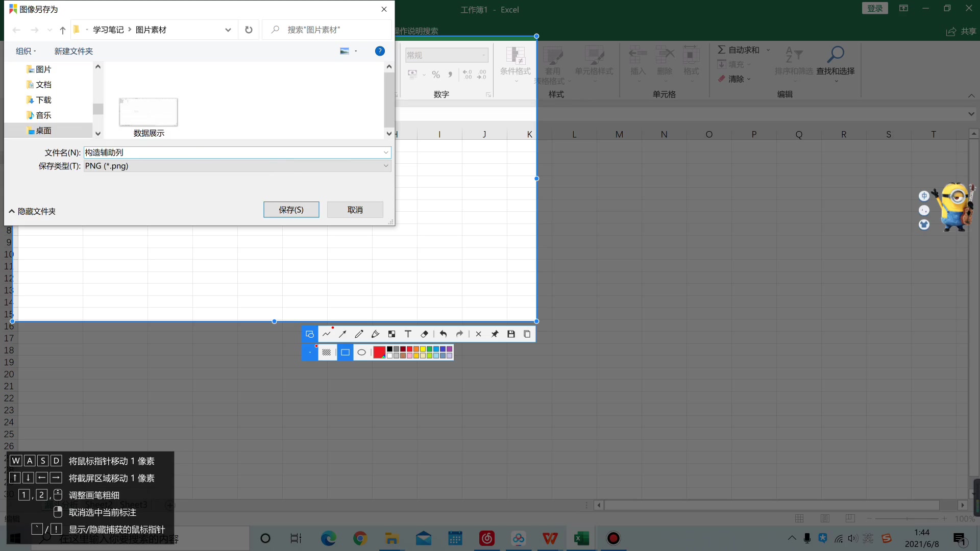Select the shapes tool in screenshot toolbar
The image size is (980, 551).
click(x=310, y=334)
